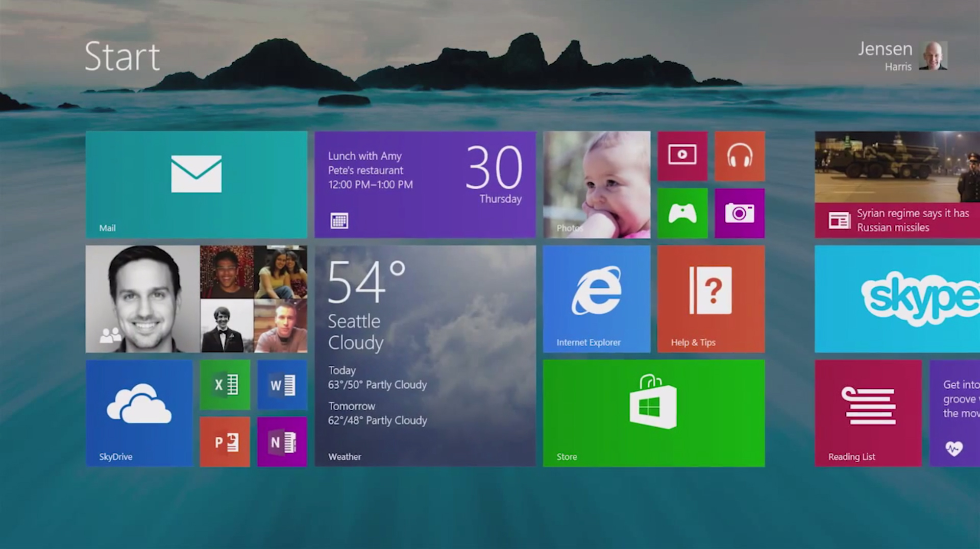Image resolution: width=980 pixels, height=549 pixels.
Task: Launch Skype from its blue tile
Action: pyautogui.click(x=897, y=298)
